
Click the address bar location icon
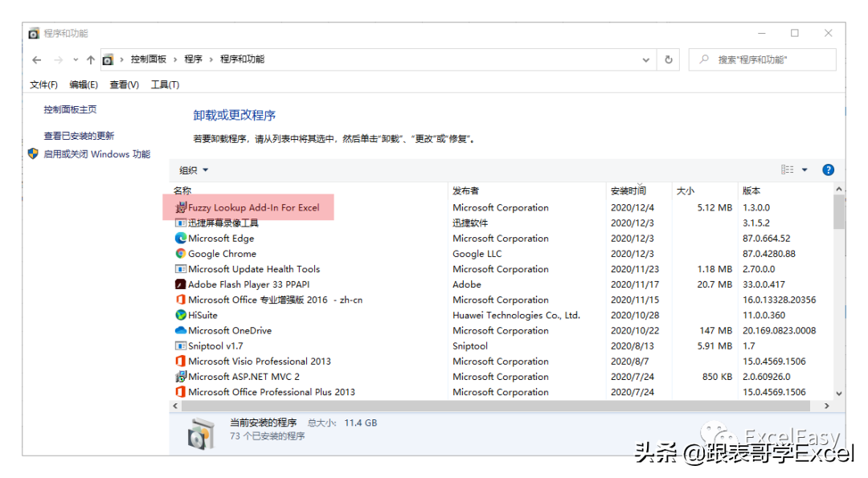coord(108,59)
